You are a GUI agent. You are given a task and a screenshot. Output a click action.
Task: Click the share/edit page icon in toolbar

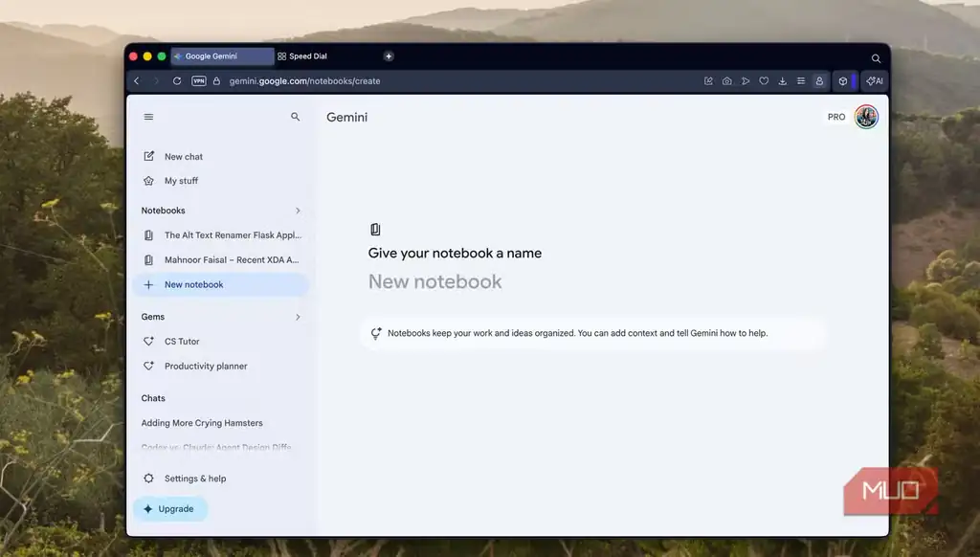coord(708,80)
